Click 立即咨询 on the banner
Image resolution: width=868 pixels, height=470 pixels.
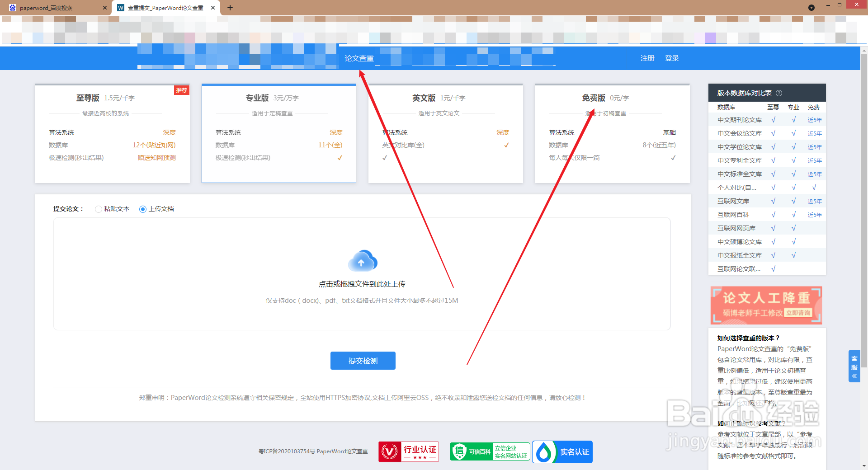798,313
